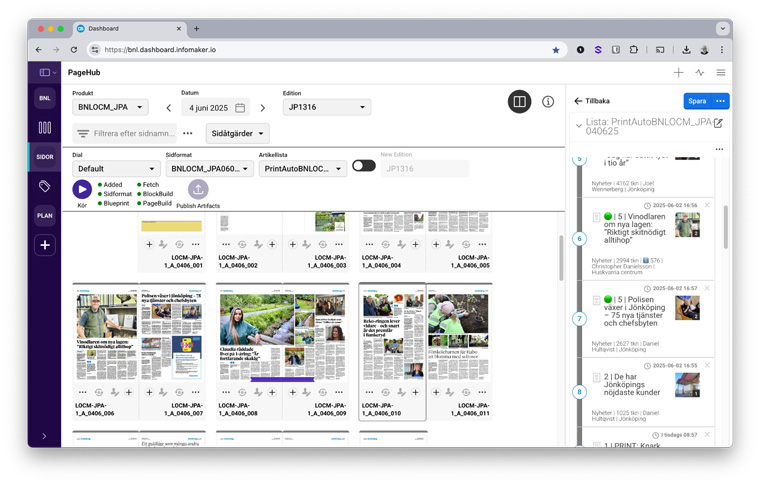Open ellipsis menu on page 1_A_0406_007
760x484 pixels.
[x=195, y=392]
